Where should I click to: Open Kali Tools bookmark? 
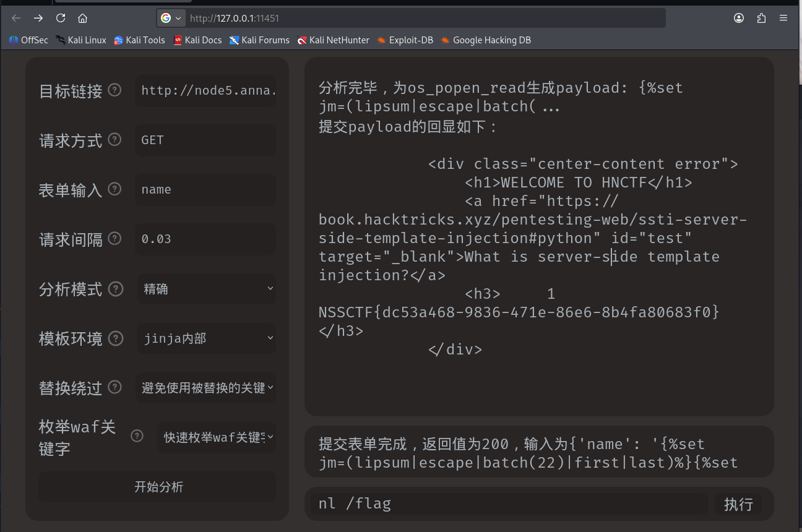pyautogui.click(x=139, y=40)
